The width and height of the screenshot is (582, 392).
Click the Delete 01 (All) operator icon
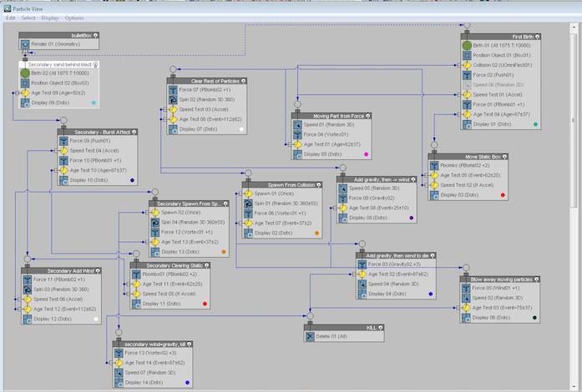(x=310, y=336)
